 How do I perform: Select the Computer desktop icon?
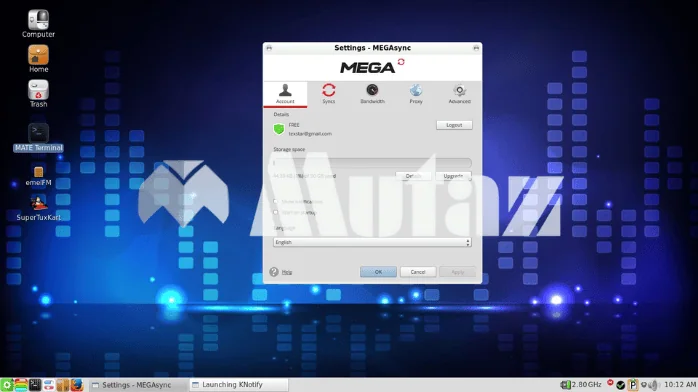coord(38,24)
